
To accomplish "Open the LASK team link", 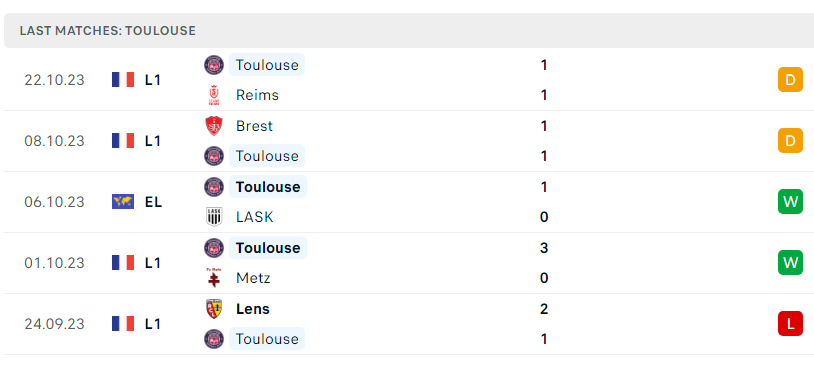I will tap(254, 217).
